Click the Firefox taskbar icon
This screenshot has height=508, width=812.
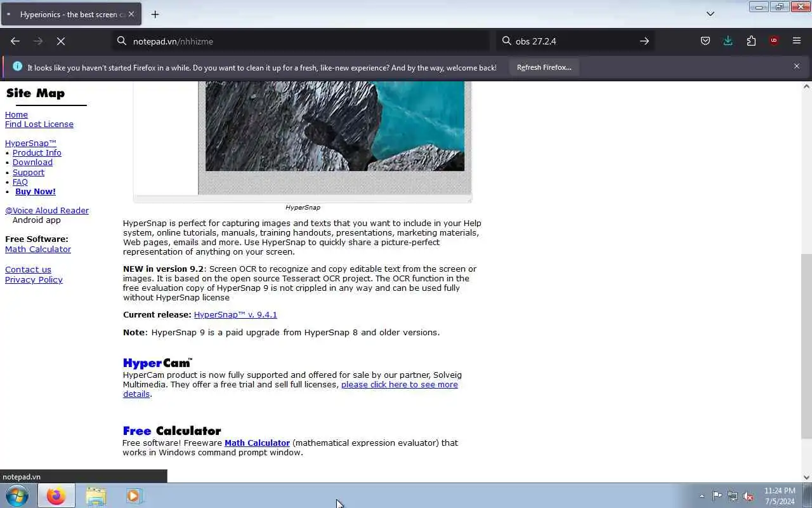click(56, 496)
